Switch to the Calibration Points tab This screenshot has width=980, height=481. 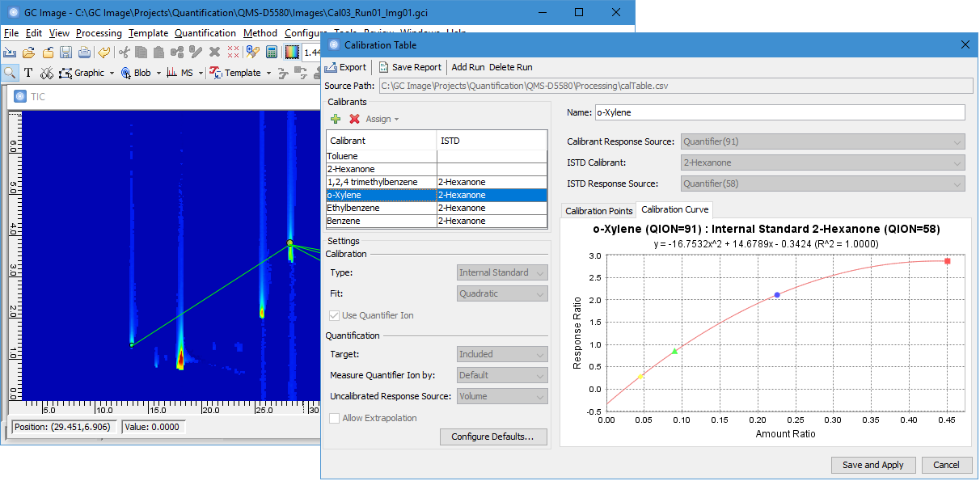click(x=598, y=209)
